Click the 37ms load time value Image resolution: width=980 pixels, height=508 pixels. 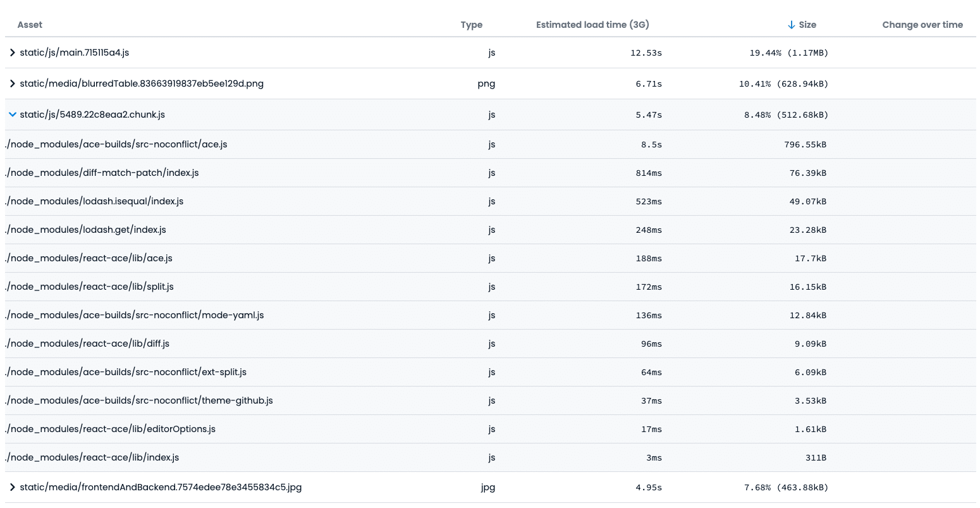coord(651,400)
